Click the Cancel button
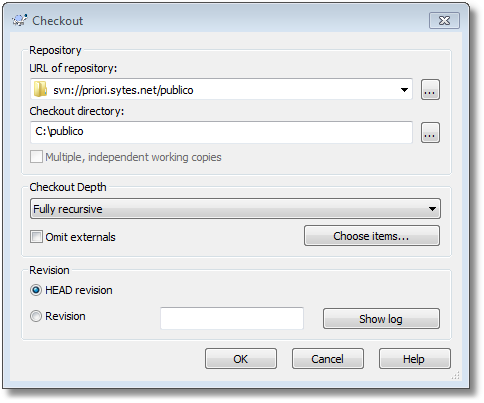Screen dimensions: 484x403 (x=328, y=359)
